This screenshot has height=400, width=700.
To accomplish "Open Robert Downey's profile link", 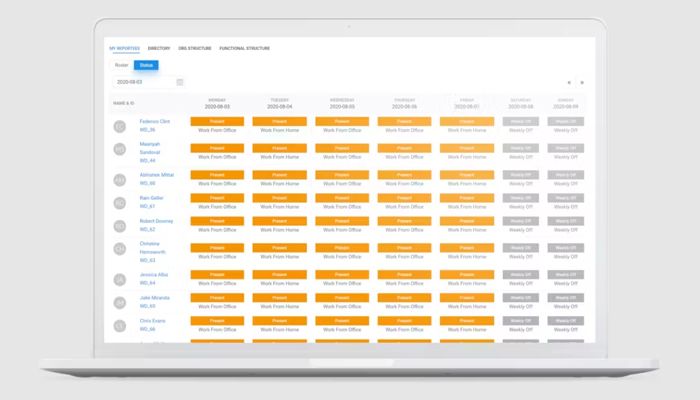I will tap(156, 221).
